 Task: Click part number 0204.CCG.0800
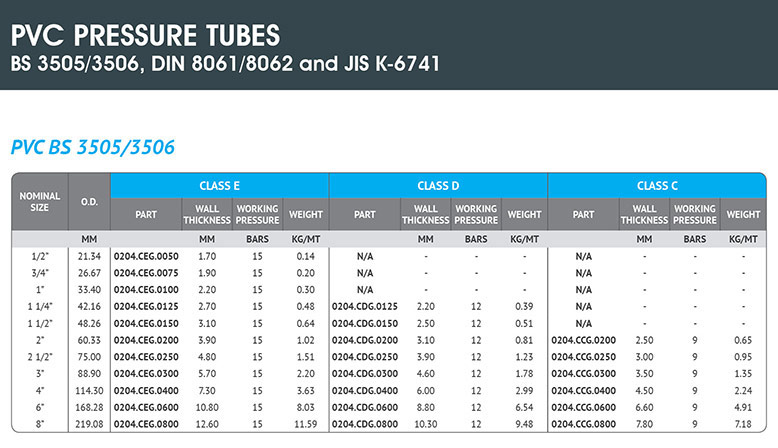pos(584,424)
